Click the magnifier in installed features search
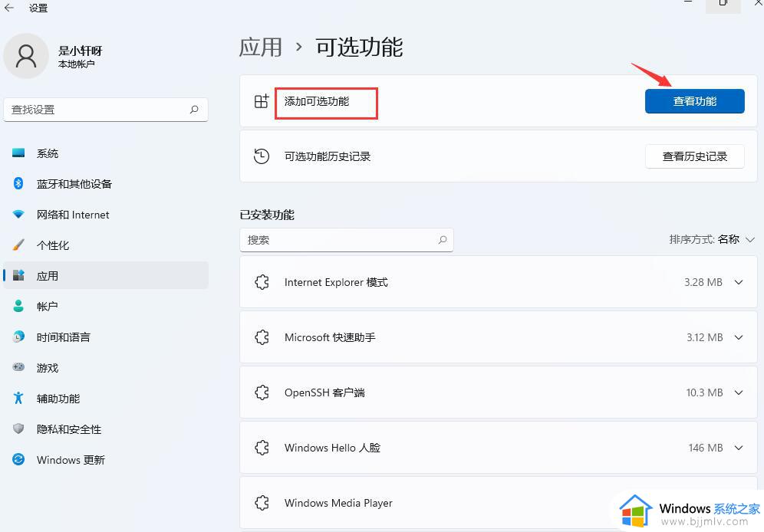 (x=443, y=240)
